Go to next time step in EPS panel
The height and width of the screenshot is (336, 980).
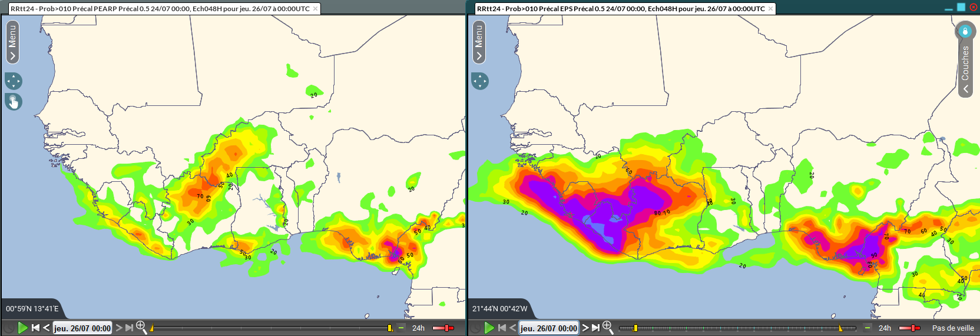click(x=585, y=328)
